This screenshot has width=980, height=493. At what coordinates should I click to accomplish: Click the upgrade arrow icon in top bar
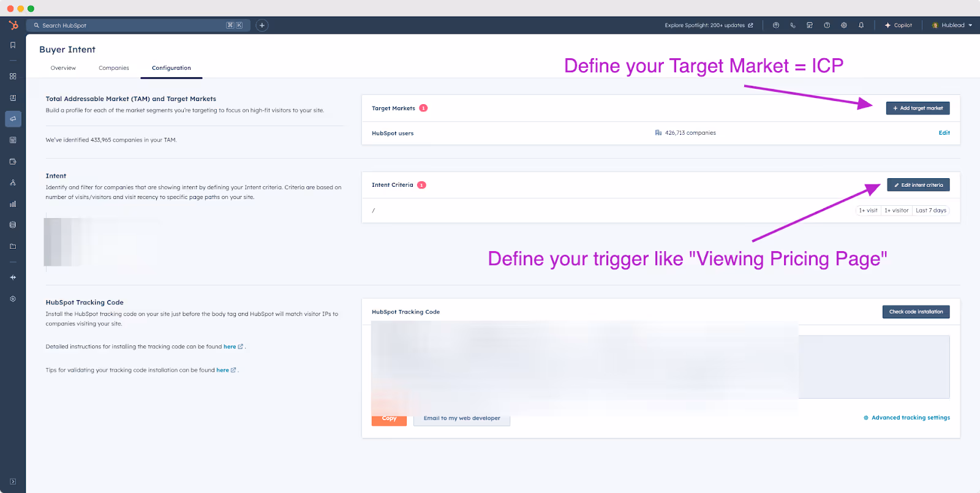(776, 25)
